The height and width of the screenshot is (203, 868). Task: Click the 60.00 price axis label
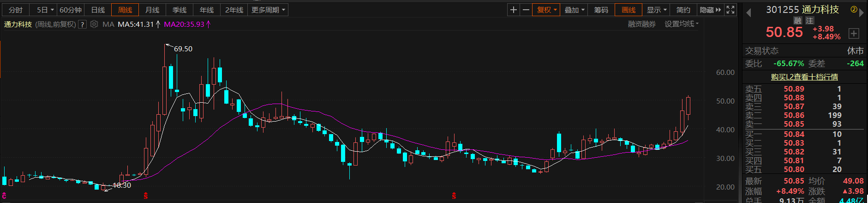[725, 72]
